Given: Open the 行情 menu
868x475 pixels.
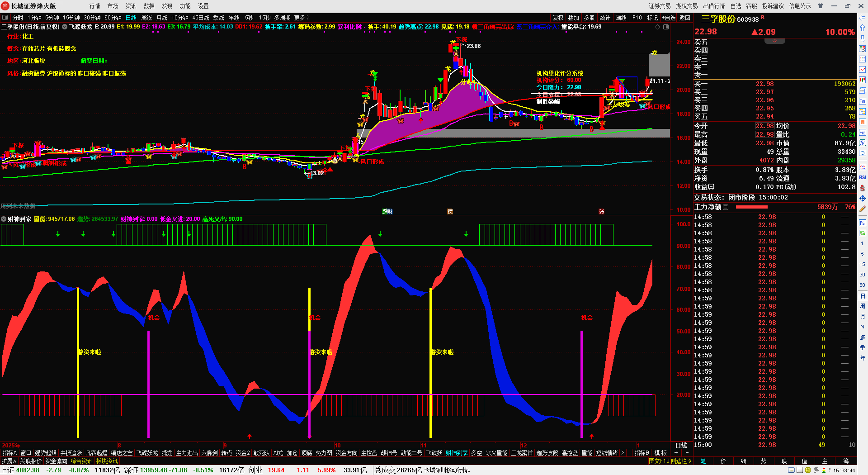Looking at the screenshot, I should pyautogui.click(x=95, y=6).
